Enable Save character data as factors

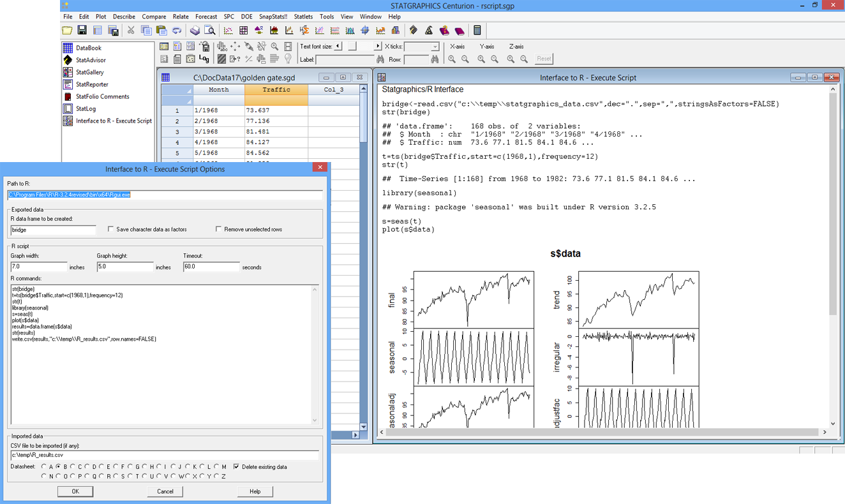click(111, 229)
